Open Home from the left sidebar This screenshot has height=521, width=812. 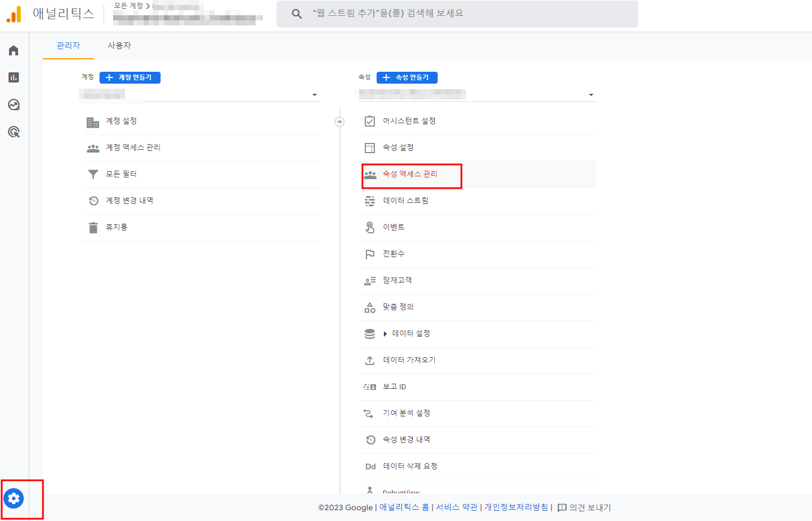pos(14,50)
